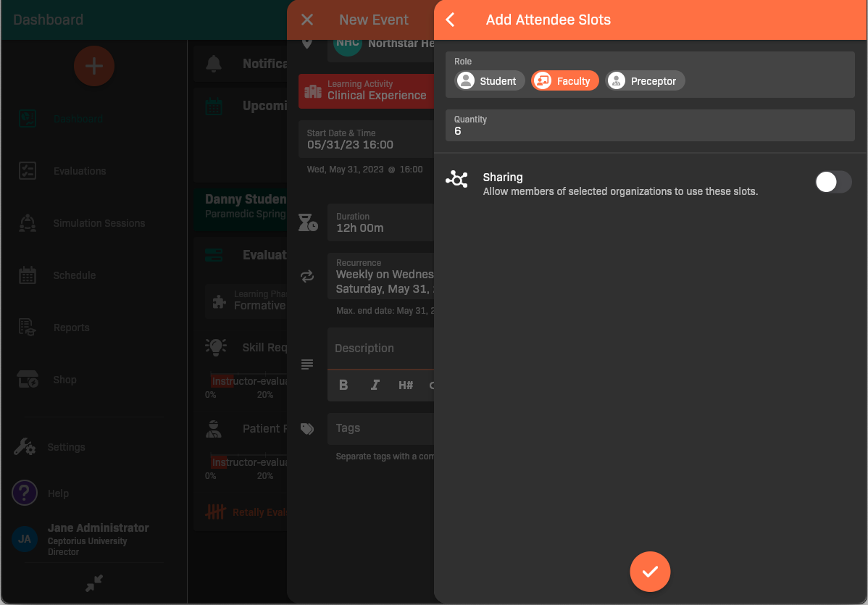
Task: Click the heading H# formatting button
Action: [x=405, y=385]
